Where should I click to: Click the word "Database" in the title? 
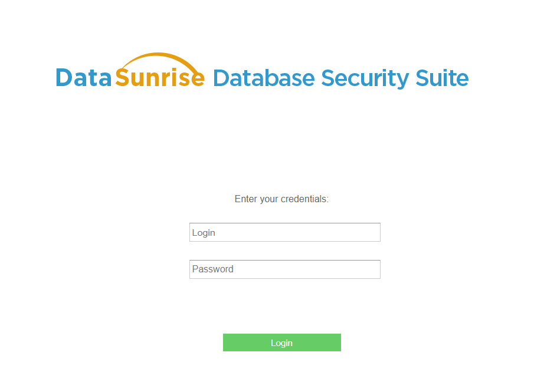[263, 78]
